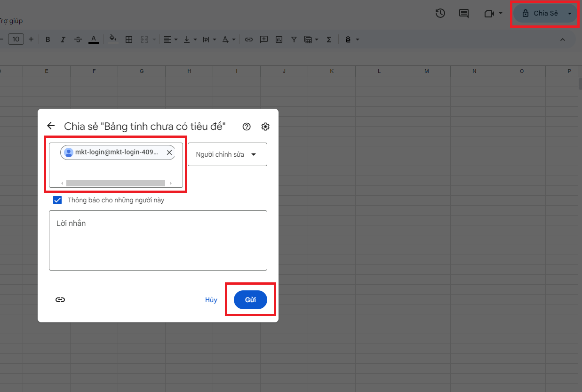Insert a chart
The image size is (582, 392).
pos(279,39)
